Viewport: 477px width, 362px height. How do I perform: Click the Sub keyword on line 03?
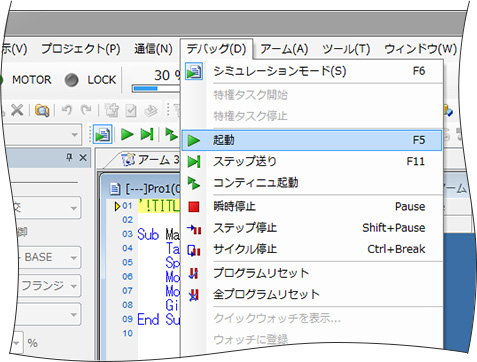click(148, 234)
